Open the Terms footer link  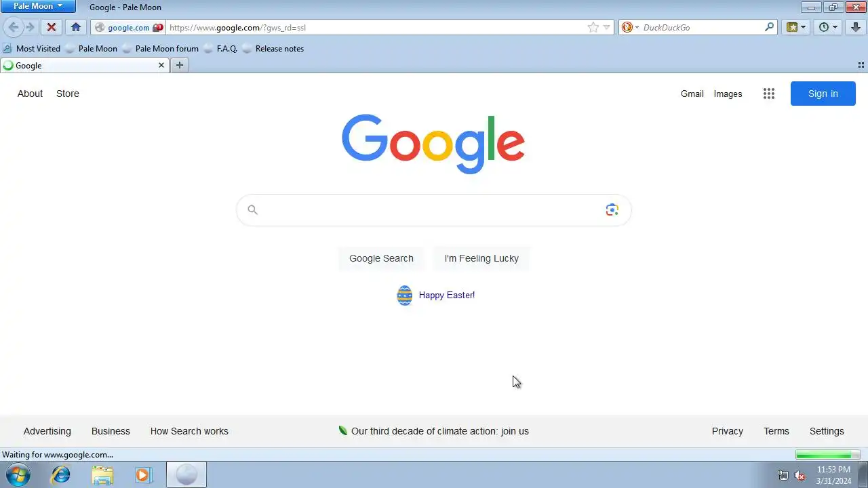776,431
